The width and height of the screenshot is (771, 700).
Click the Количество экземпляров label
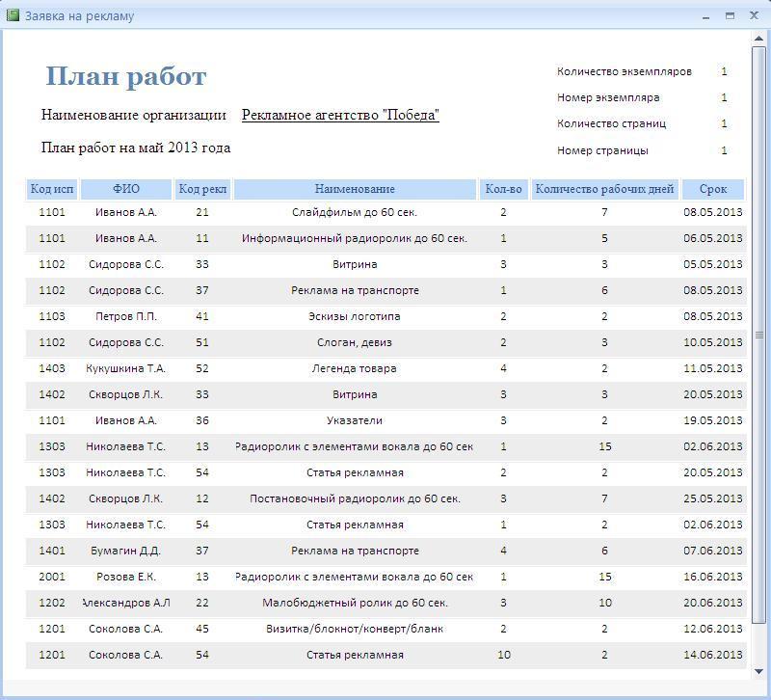624,71
